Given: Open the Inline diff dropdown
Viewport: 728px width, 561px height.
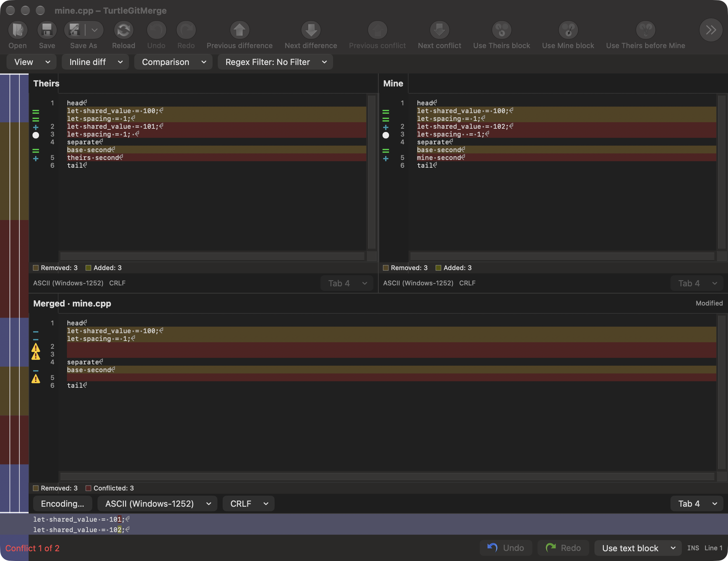Looking at the screenshot, I should pos(95,62).
